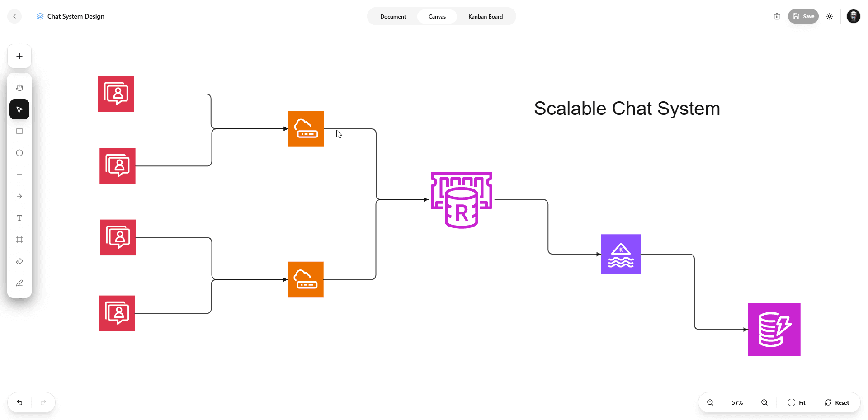This screenshot has width=868, height=420.
Task: Select the frame tool
Action: [x=19, y=240]
